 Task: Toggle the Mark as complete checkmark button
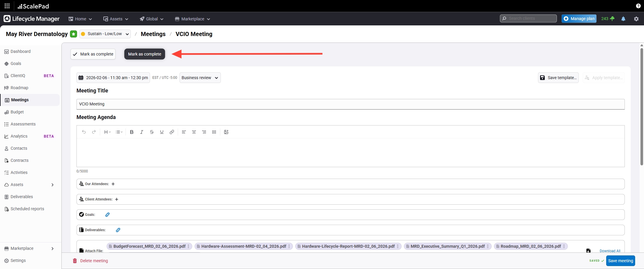93,54
